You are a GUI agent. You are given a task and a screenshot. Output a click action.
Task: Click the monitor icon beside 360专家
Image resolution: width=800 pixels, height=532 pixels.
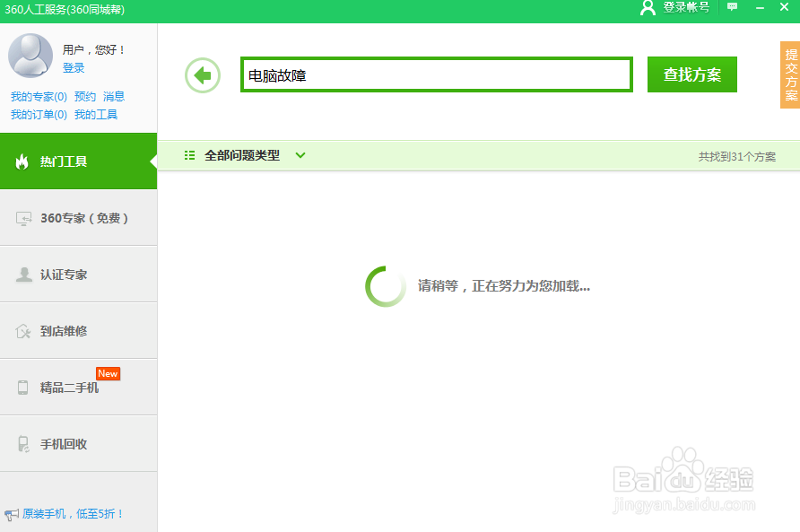coord(23,219)
